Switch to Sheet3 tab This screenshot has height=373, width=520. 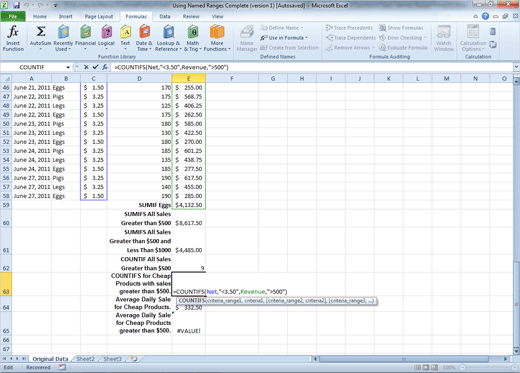click(x=112, y=359)
